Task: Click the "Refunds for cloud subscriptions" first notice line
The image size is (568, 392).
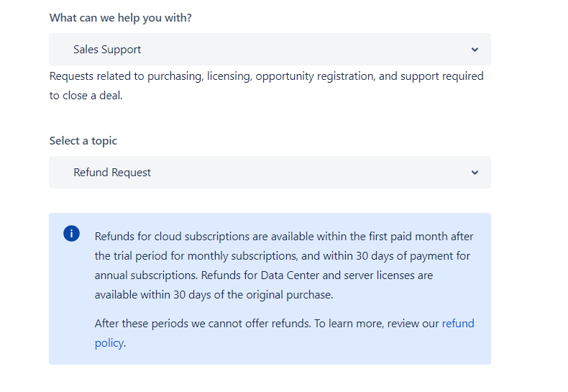Action: pyautogui.click(x=283, y=236)
